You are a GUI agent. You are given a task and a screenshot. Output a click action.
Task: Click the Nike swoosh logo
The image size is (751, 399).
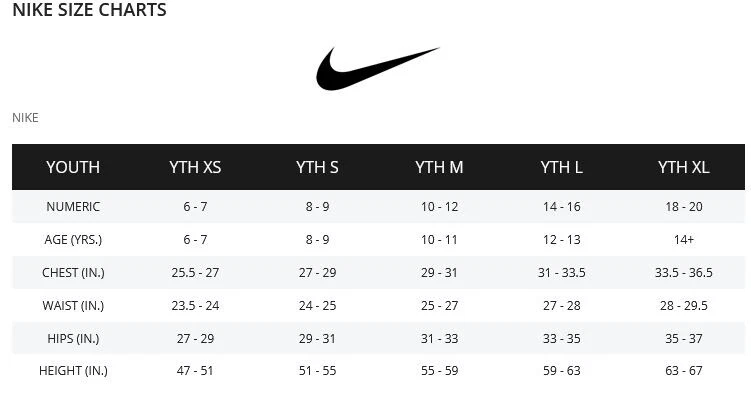click(x=377, y=68)
